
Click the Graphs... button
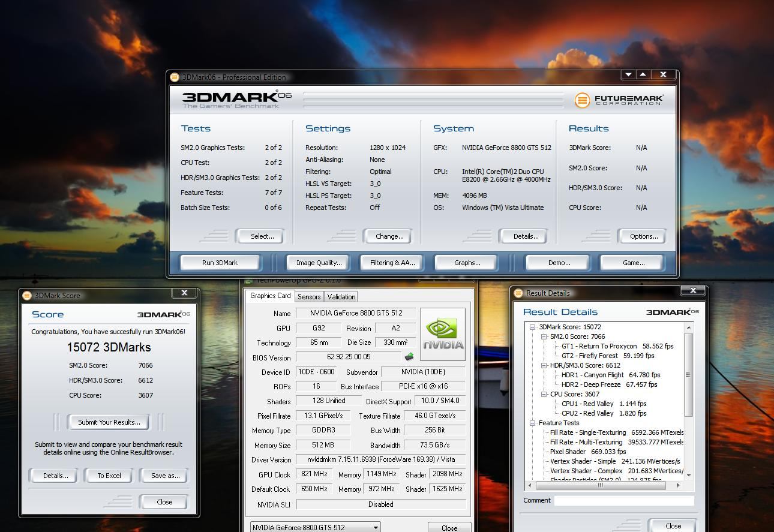467,263
